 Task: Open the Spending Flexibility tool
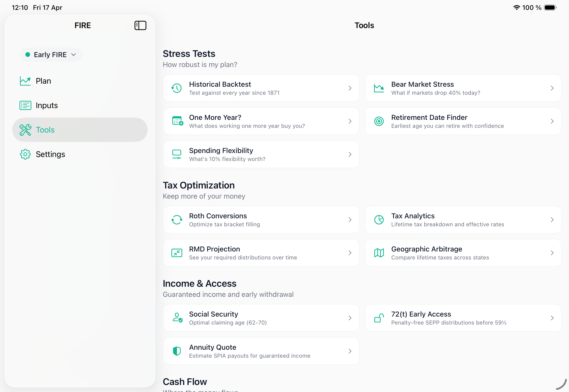261,154
